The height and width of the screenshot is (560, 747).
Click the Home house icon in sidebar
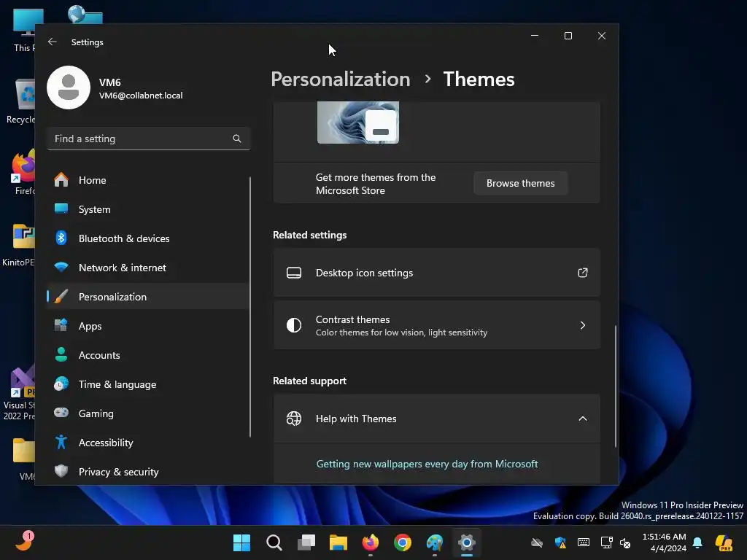(61, 179)
